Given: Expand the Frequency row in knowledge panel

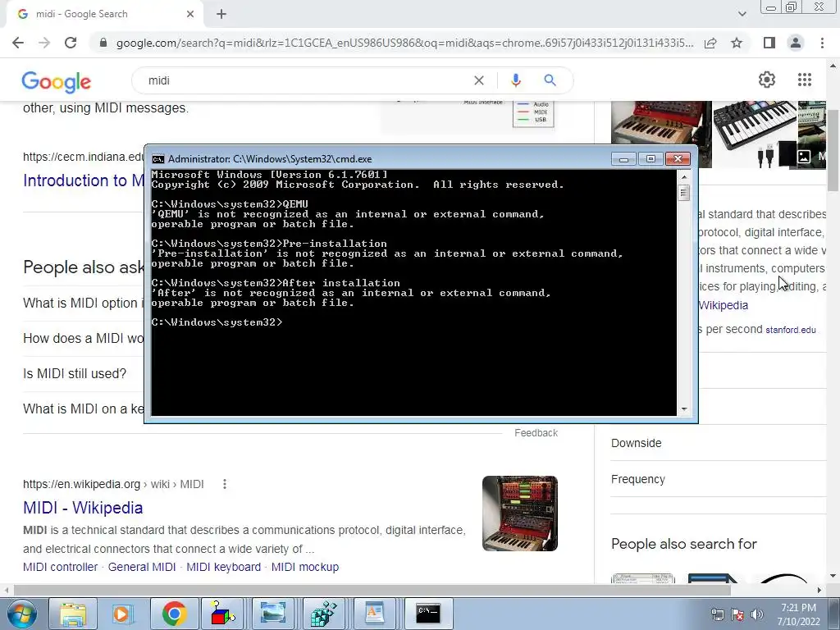Looking at the screenshot, I should 719,479.
